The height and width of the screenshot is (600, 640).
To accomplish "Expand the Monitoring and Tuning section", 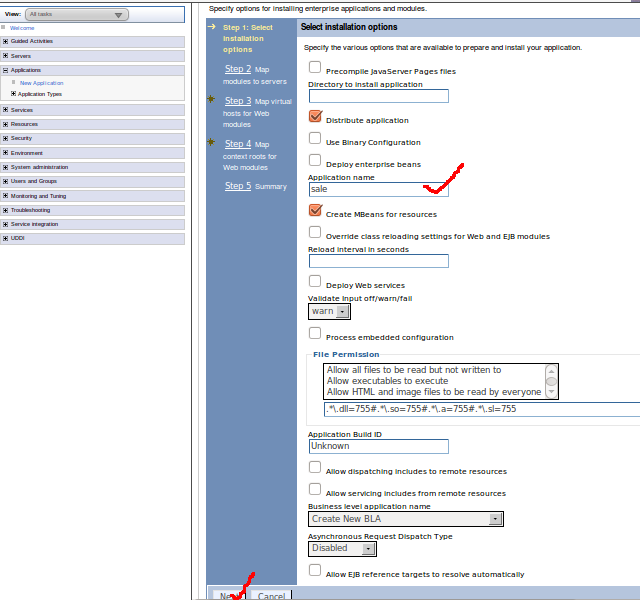I will [5, 196].
